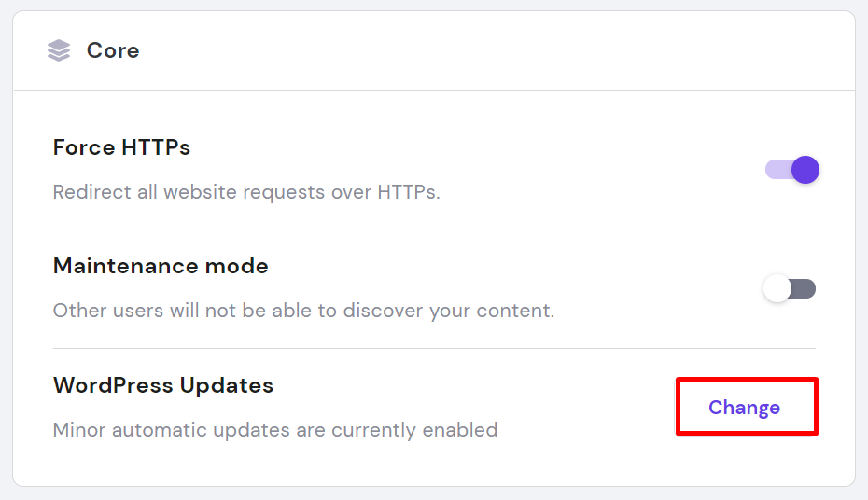Click the Core stacked layers icon
This screenshot has width=868, height=500.
coord(59,50)
